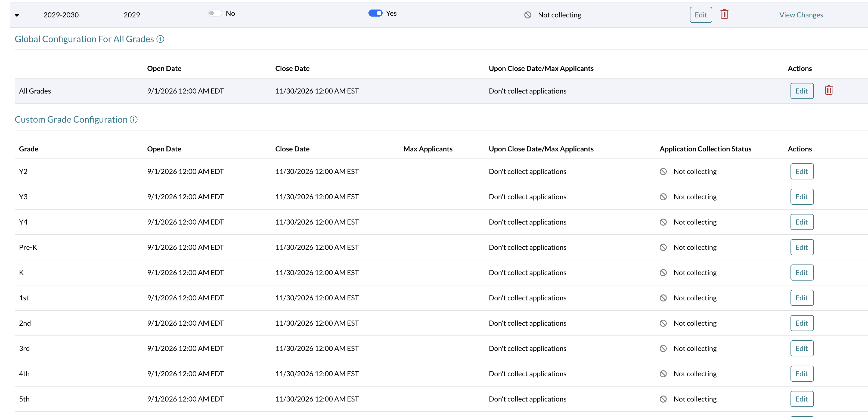Edit the Y4 grade configuration
The image size is (868, 417).
[802, 222]
